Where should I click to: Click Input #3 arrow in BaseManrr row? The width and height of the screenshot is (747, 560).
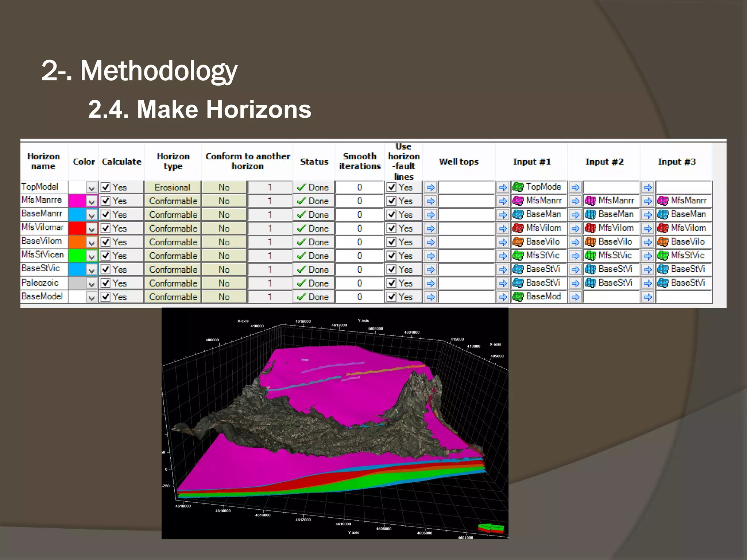(x=648, y=215)
